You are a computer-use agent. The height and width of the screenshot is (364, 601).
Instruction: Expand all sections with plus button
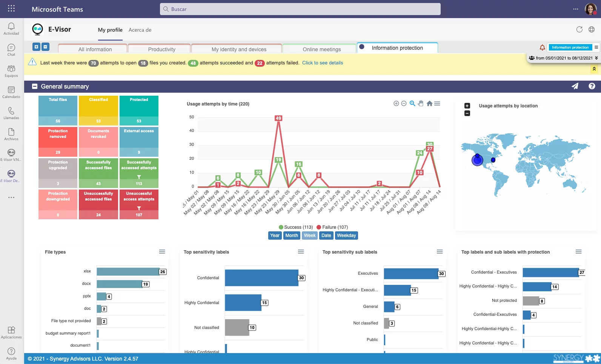point(36,47)
